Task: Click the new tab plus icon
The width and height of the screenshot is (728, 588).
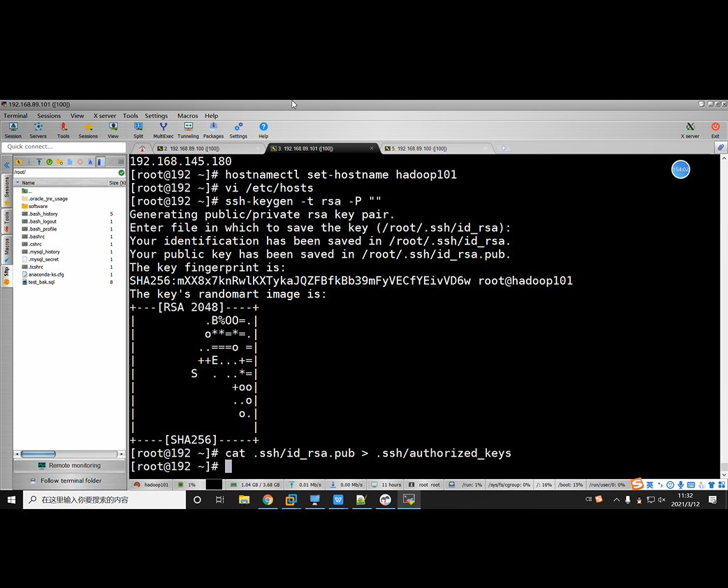Action: [x=503, y=149]
